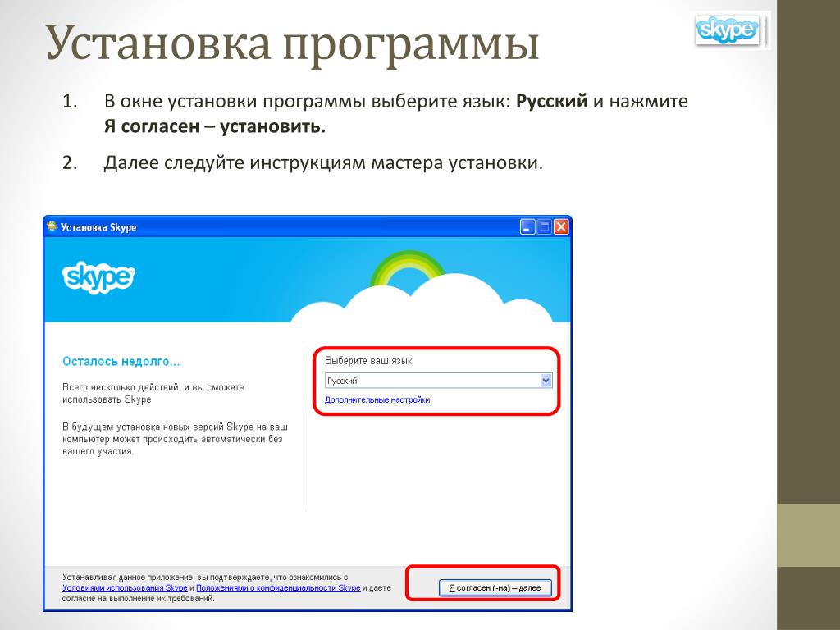Click the installer title bar icon
The image size is (840, 630).
52,226
